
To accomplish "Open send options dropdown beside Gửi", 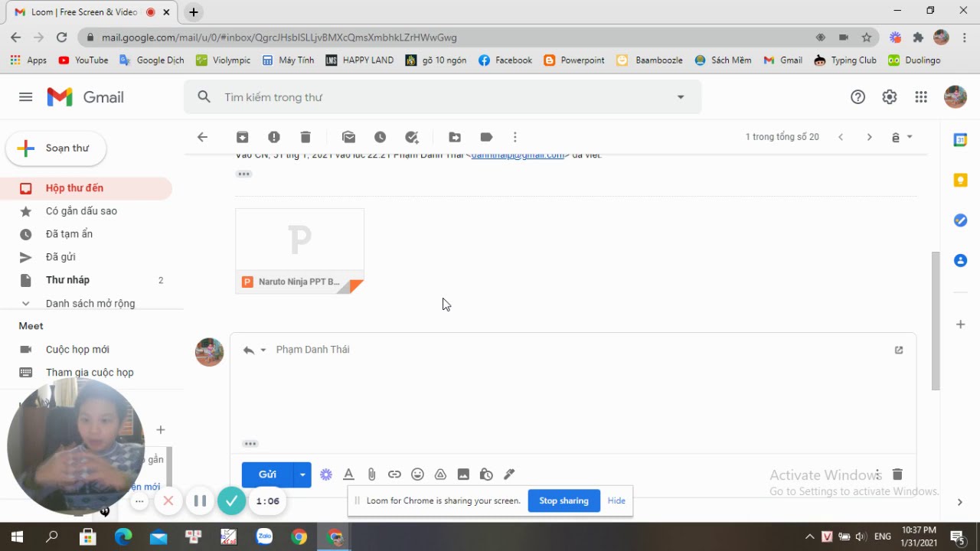I will pos(302,474).
